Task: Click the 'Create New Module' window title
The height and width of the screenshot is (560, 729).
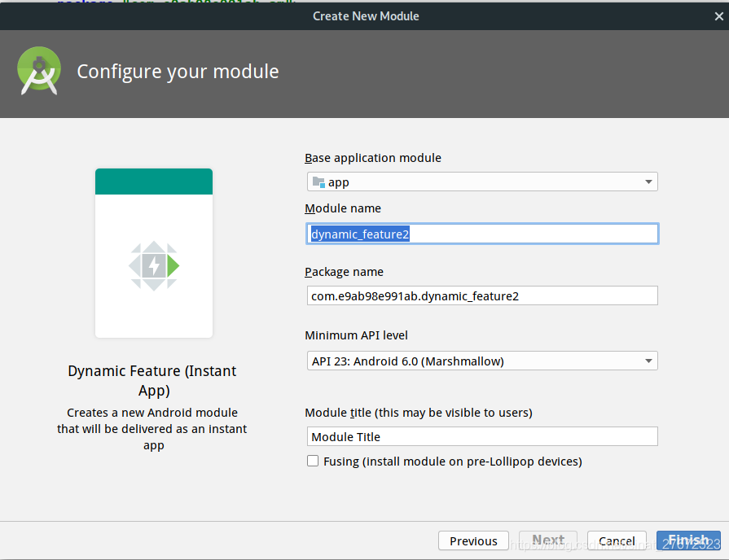Action: (x=366, y=16)
